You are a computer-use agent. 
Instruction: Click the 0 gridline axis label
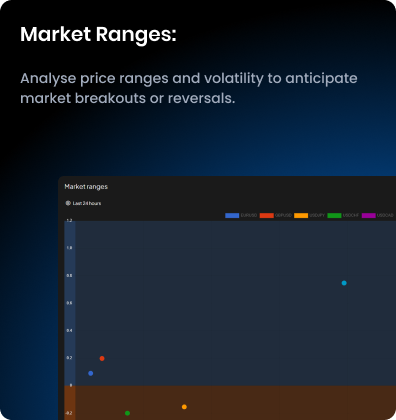click(x=71, y=385)
